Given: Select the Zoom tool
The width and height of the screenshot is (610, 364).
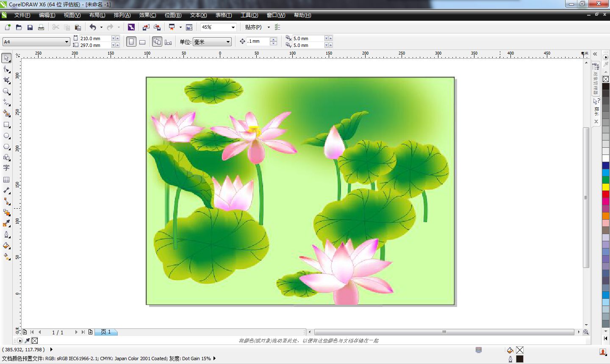Looking at the screenshot, I should pyautogui.click(x=6, y=91).
